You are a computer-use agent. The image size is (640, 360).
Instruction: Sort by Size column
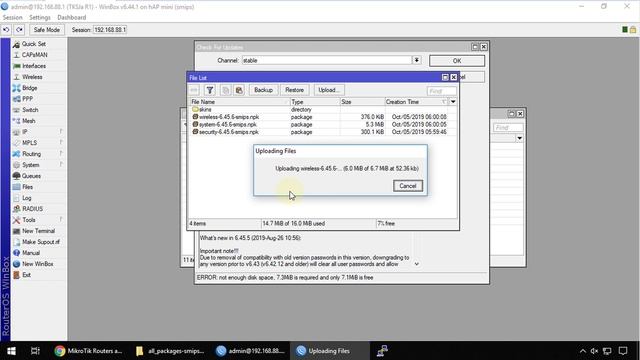(x=362, y=102)
